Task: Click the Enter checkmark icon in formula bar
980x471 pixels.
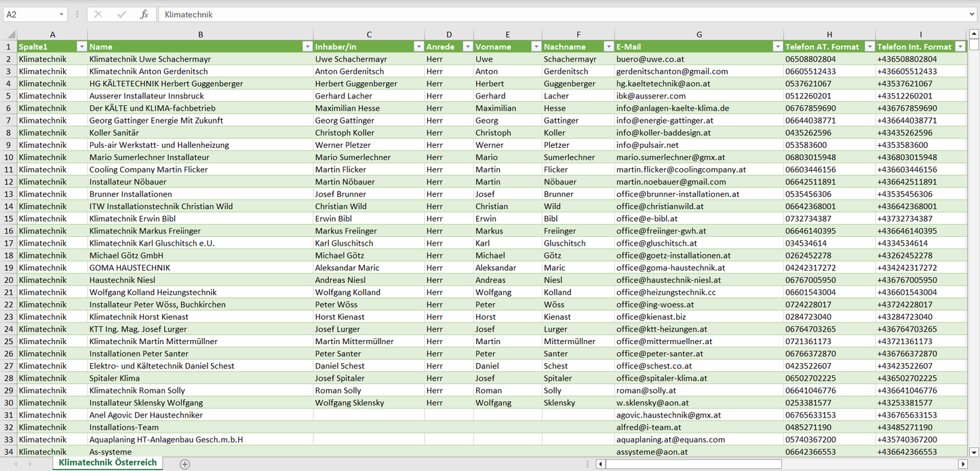Action: point(121,14)
